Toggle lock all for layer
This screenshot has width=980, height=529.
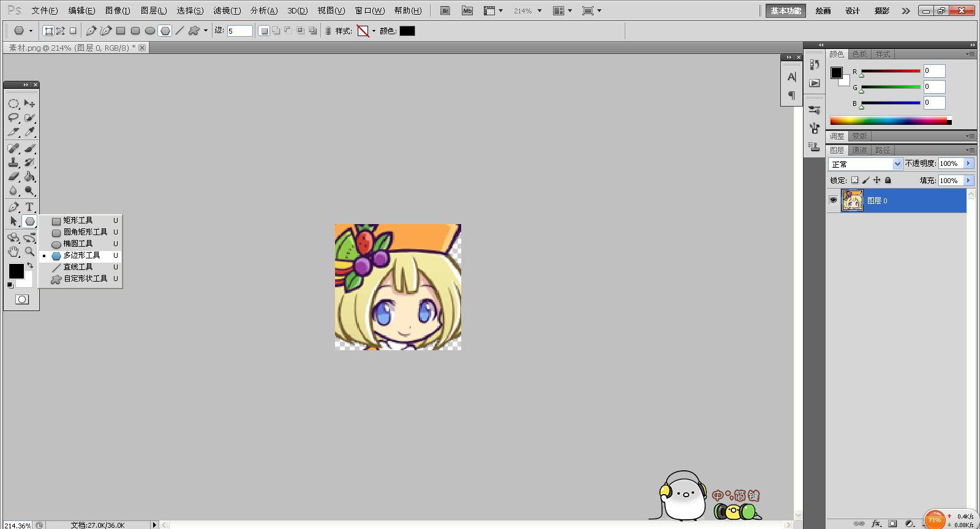pyautogui.click(x=888, y=180)
